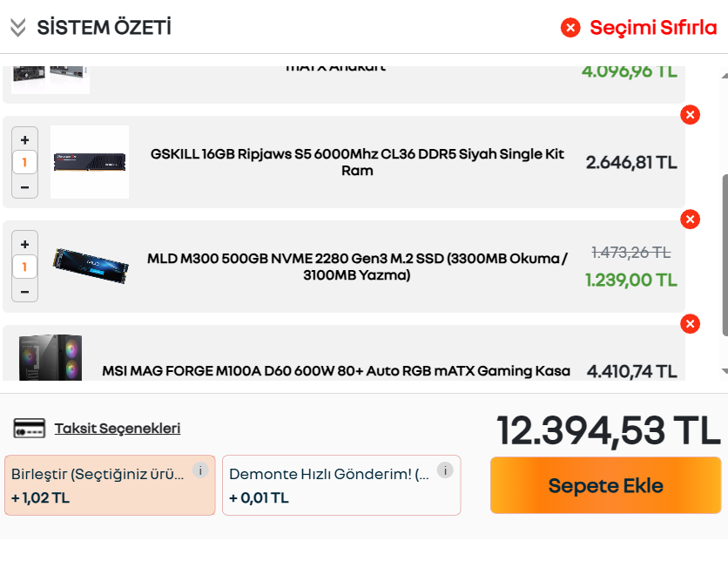728x568 pixels.
Task: Open the Taksit Seçenekleri link
Action: (117, 429)
